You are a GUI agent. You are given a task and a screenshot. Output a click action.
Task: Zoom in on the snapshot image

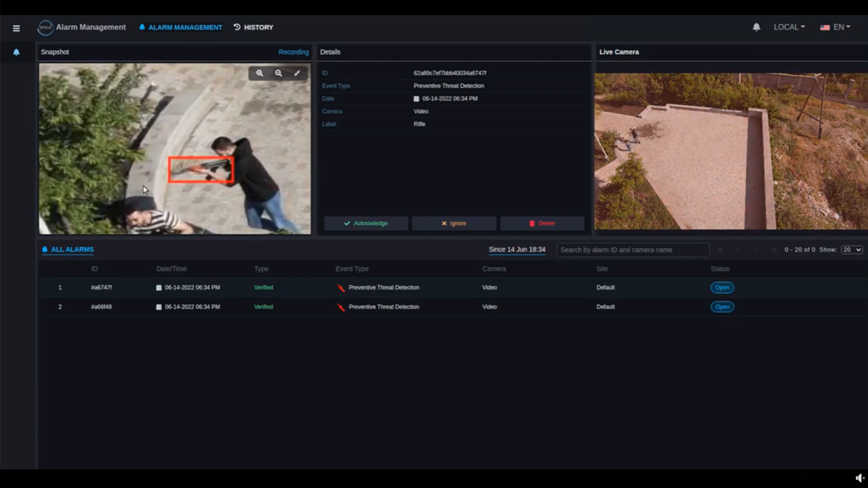(x=260, y=73)
